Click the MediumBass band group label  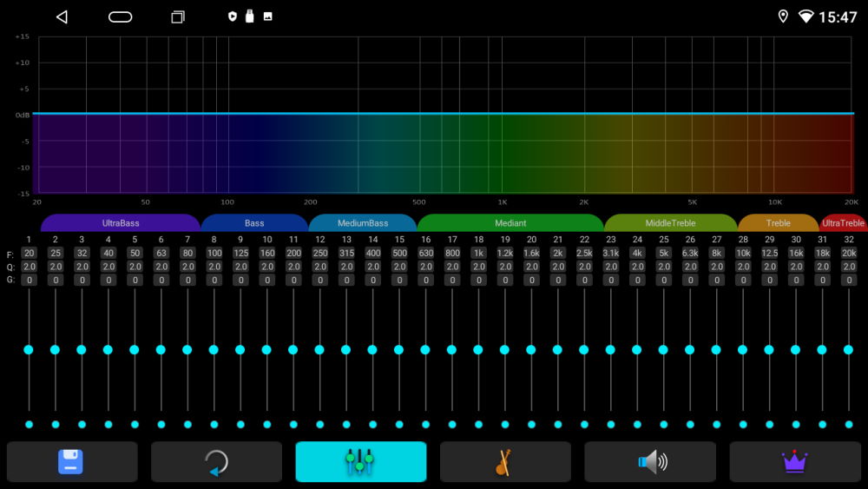pyautogui.click(x=363, y=223)
